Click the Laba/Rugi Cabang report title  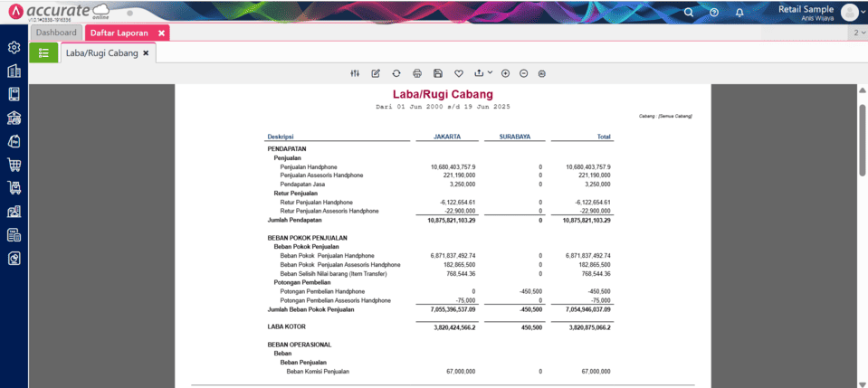pos(443,94)
